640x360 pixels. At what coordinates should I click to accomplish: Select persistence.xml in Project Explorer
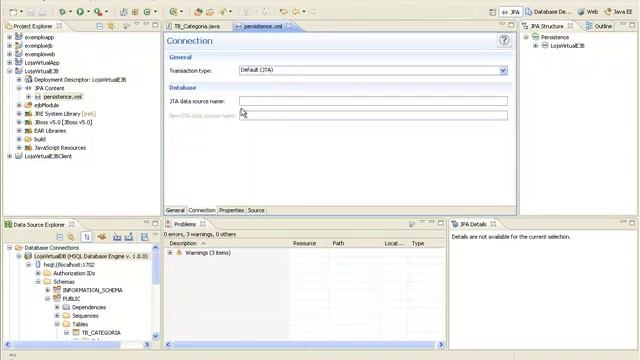click(x=63, y=97)
